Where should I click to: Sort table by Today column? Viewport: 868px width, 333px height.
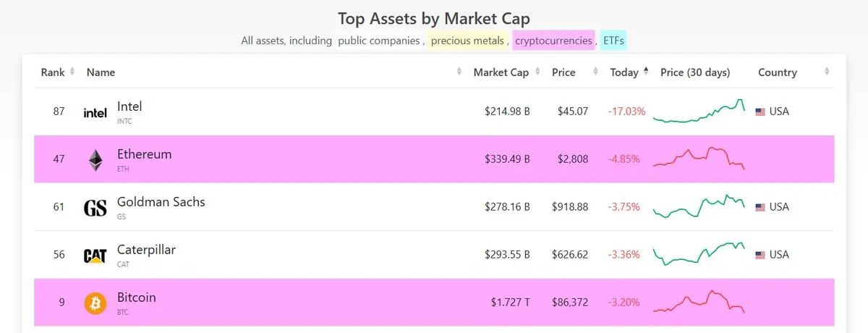click(x=624, y=72)
